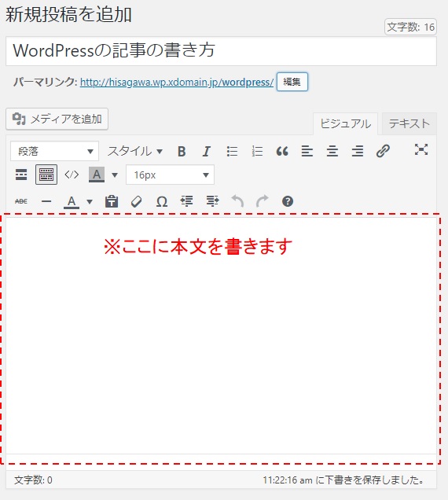Insert a horizontal line

click(x=46, y=201)
